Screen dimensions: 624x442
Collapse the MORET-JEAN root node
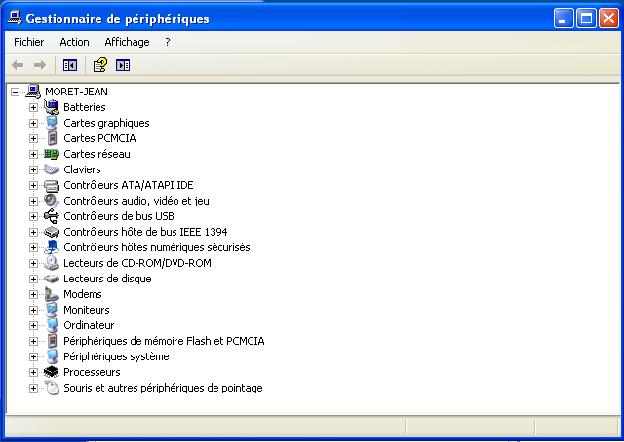pyautogui.click(x=15, y=91)
